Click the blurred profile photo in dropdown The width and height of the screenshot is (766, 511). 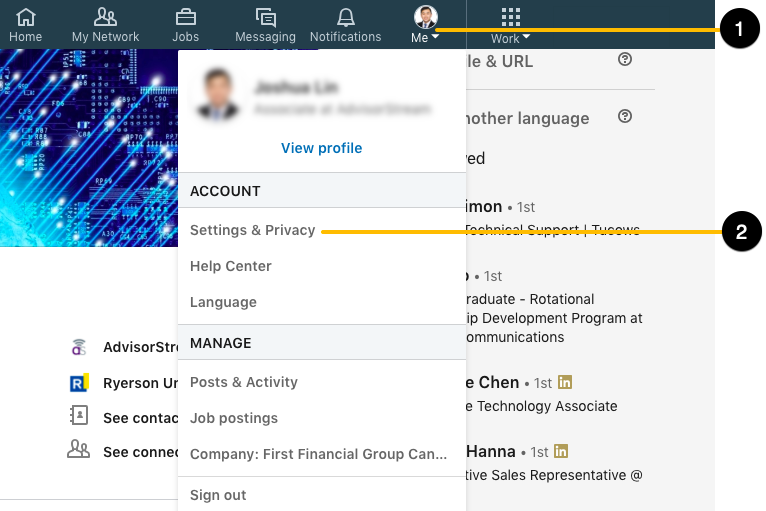click(x=217, y=94)
